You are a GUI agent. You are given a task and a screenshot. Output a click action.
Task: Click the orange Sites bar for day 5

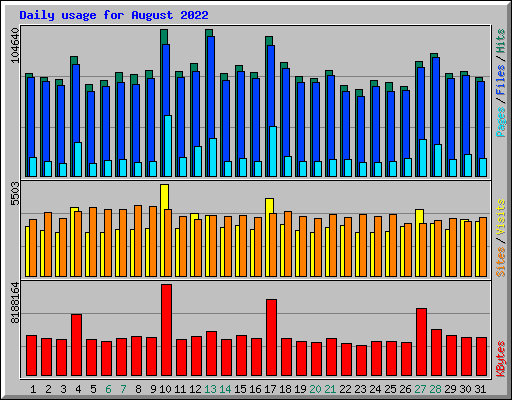point(93,242)
